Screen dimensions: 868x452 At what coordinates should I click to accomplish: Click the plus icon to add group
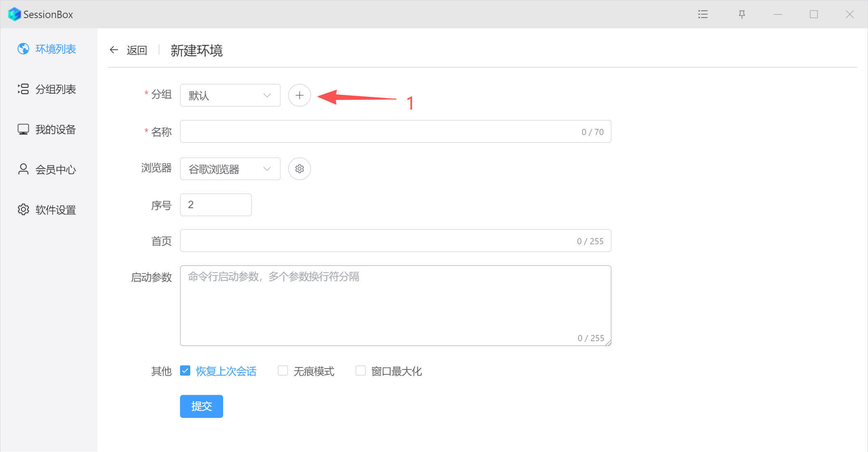pyautogui.click(x=299, y=95)
